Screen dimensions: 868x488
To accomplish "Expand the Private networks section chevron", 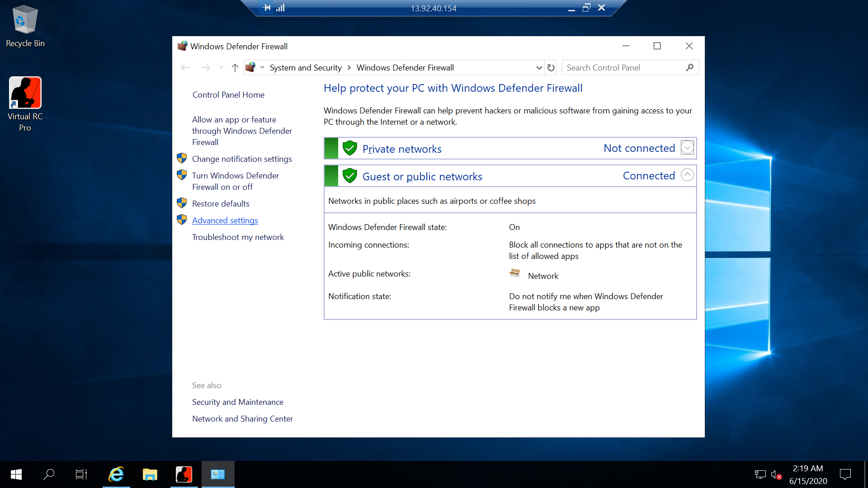I will click(687, 148).
